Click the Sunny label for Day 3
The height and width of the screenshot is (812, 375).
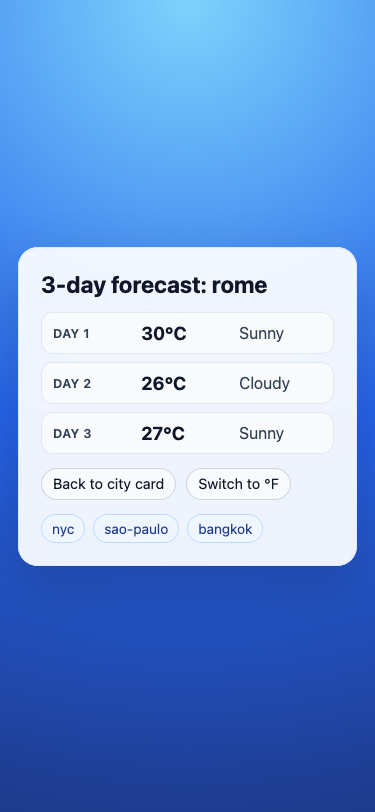[x=262, y=434]
